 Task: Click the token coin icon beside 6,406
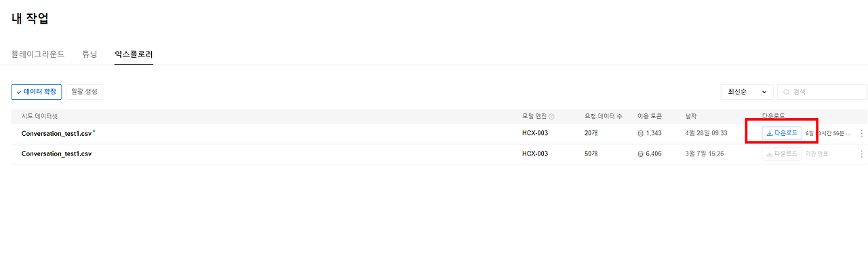[641, 154]
